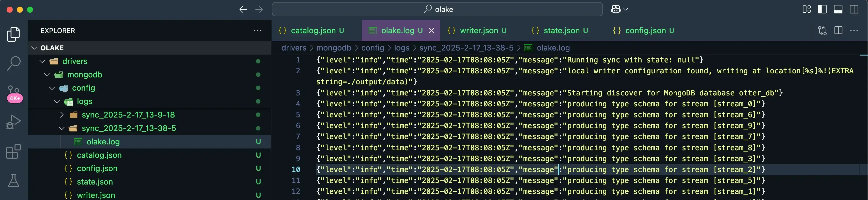Toggle the bottom panel visibility

838,9
